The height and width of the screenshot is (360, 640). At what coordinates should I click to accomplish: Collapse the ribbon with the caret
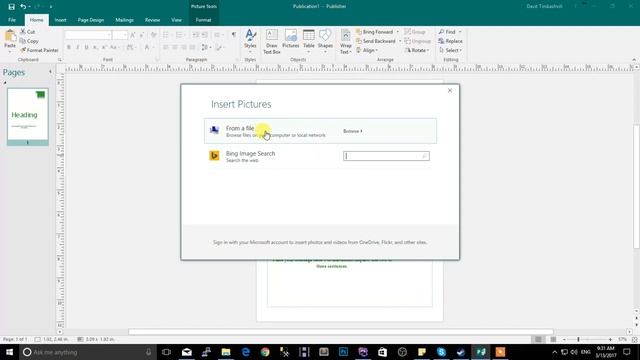point(634,60)
